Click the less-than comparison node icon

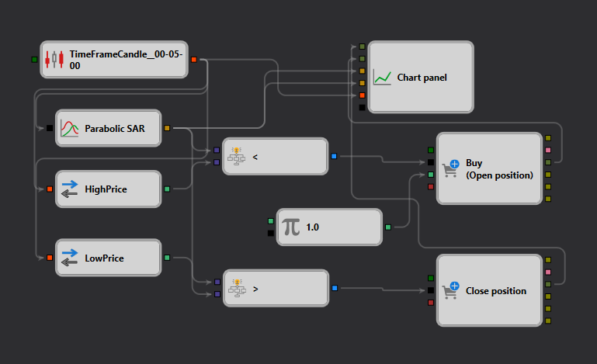pos(237,157)
